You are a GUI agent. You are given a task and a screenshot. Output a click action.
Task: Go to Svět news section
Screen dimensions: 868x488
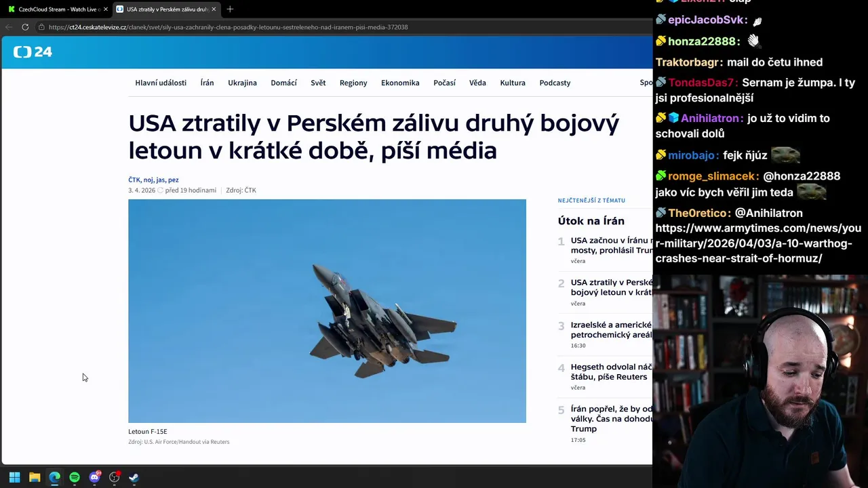318,83
